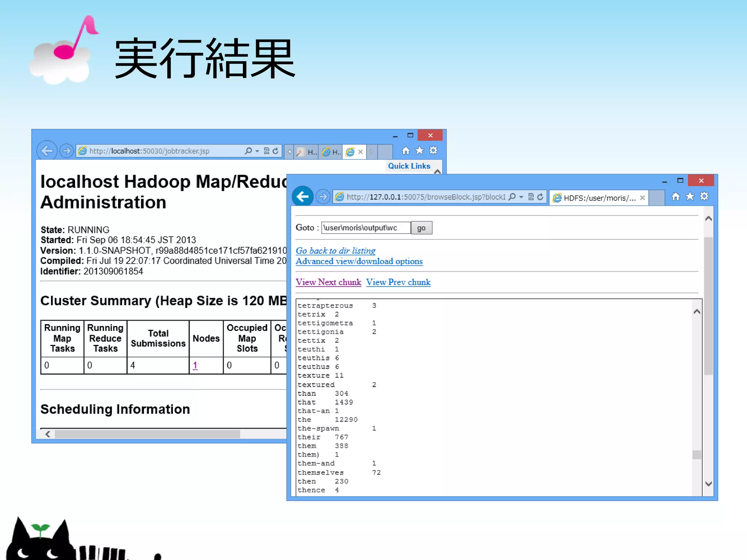The width and height of the screenshot is (747, 560).
Task: Click the Back arrow in the HDFS browser window
Action: click(302, 197)
